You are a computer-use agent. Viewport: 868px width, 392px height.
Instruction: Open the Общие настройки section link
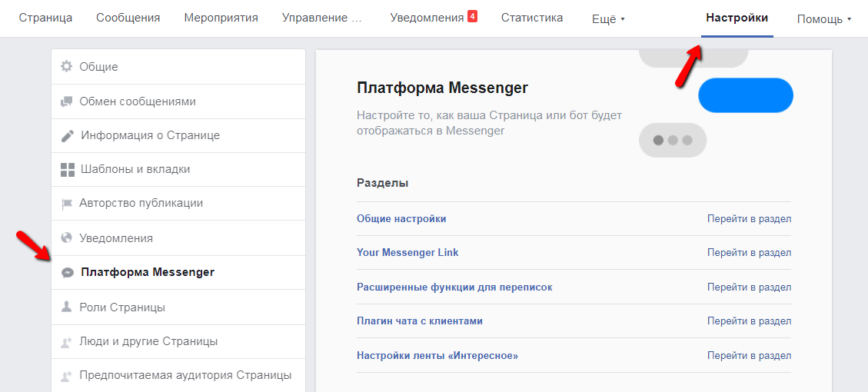(401, 219)
